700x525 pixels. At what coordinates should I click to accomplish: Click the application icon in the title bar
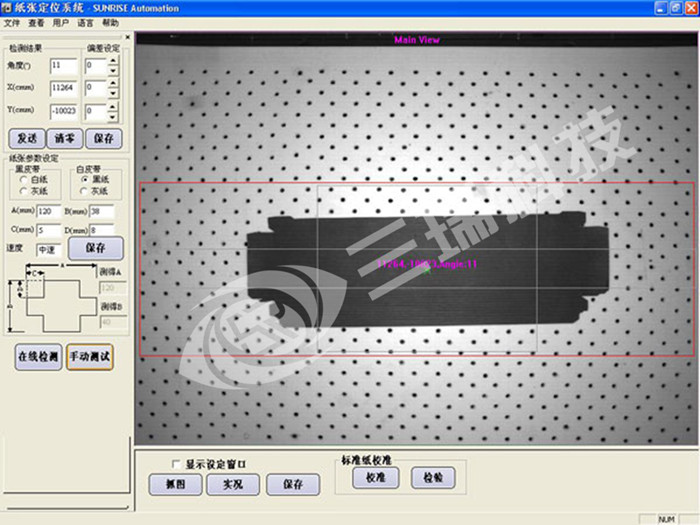point(6,8)
